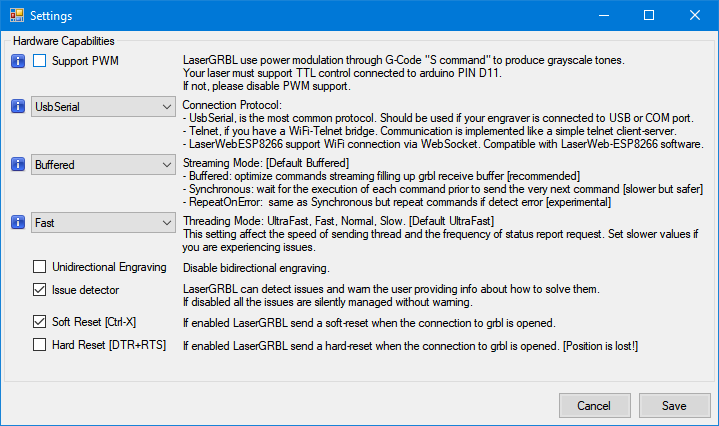Screen dimensions: 719x426
Task: Click the Settings window title icon
Action: point(15,16)
